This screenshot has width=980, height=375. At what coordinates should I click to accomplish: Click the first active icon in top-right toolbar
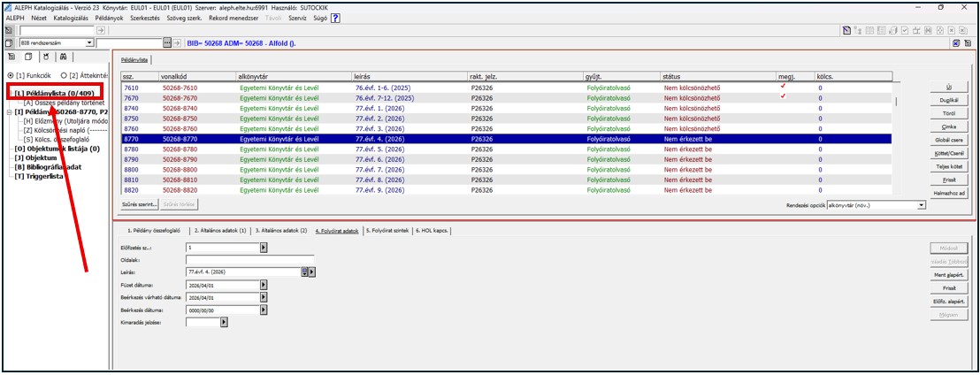pyautogui.click(x=846, y=30)
